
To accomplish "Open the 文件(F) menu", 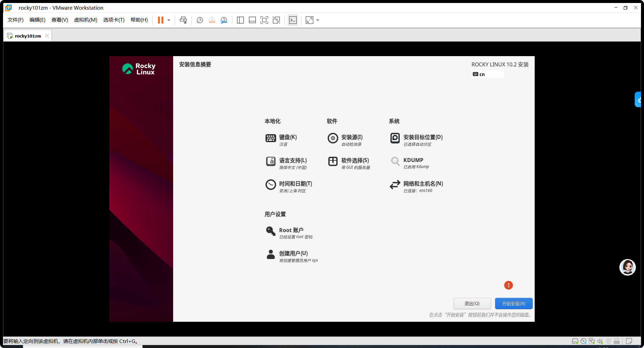I will click(x=16, y=20).
